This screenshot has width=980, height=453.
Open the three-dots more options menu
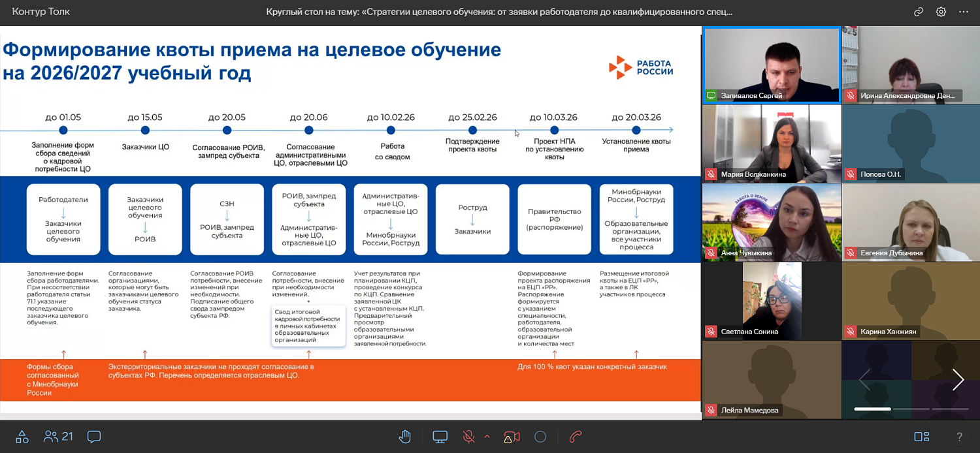click(x=964, y=12)
